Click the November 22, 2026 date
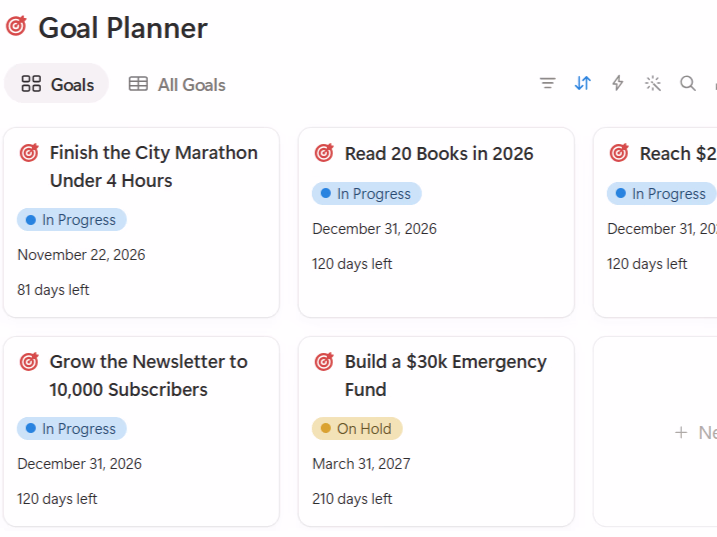Screen dimensions: 717x537 tap(81, 255)
